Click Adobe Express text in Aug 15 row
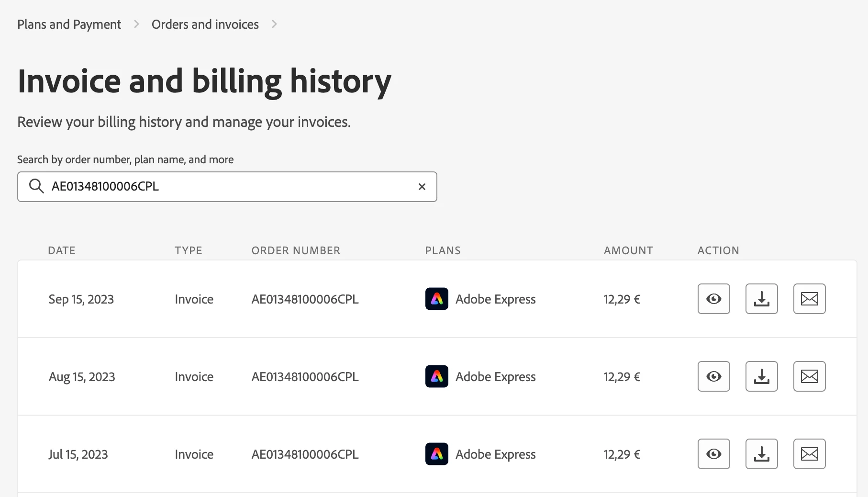Screen dimensions: 868x497 (x=495, y=377)
